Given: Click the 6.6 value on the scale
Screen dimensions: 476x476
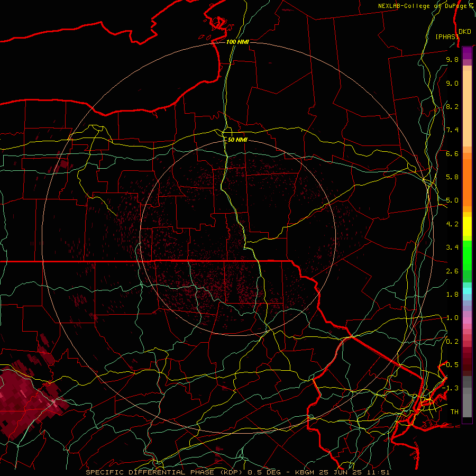Looking at the screenshot, I should point(452,153).
